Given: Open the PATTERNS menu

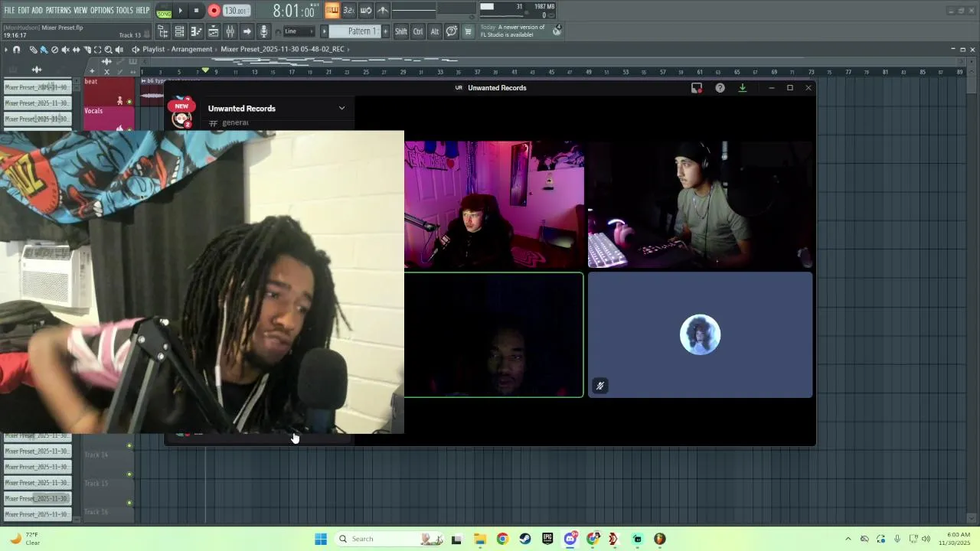Looking at the screenshot, I should point(58,10).
